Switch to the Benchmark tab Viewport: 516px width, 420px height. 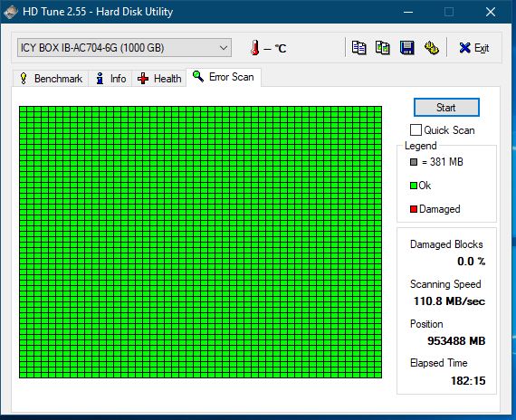coord(51,79)
